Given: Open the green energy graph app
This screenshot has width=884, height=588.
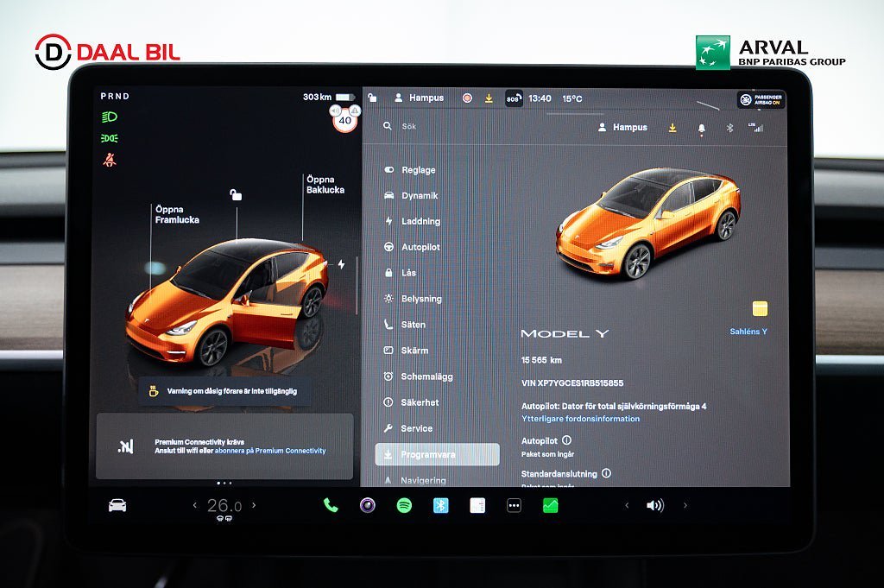Looking at the screenshot, I should coord(550,505).
